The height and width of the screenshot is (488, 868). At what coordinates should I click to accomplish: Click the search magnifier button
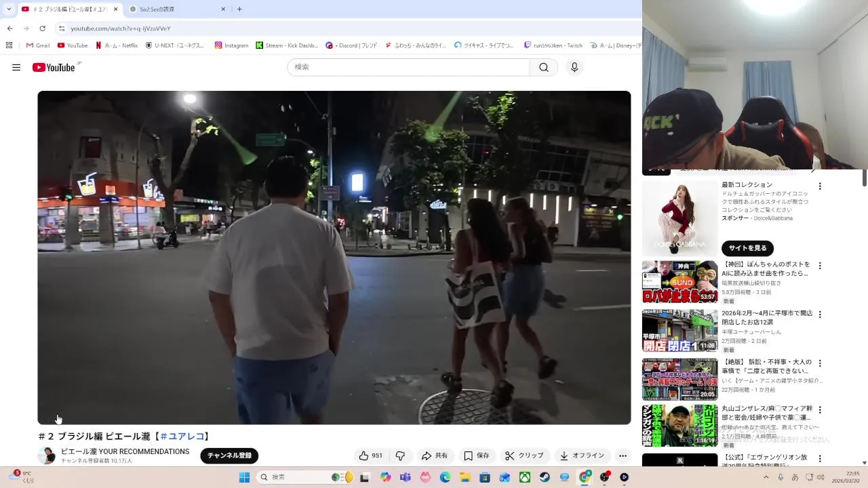tap(544, 67)
